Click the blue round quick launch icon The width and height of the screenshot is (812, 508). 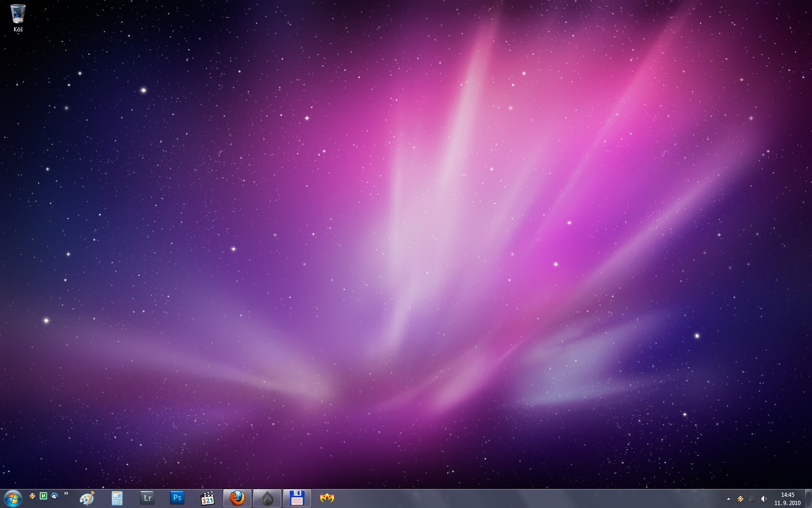55,496
